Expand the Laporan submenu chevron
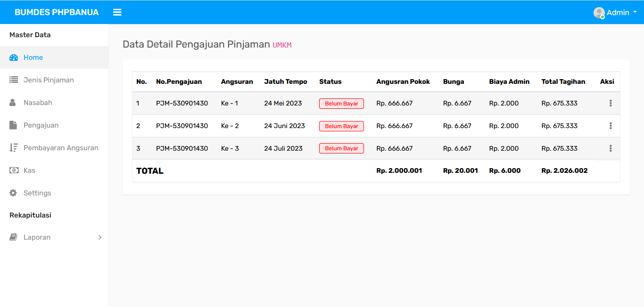Viewport: 644px width, 307px height. click(x=99, y=237)
